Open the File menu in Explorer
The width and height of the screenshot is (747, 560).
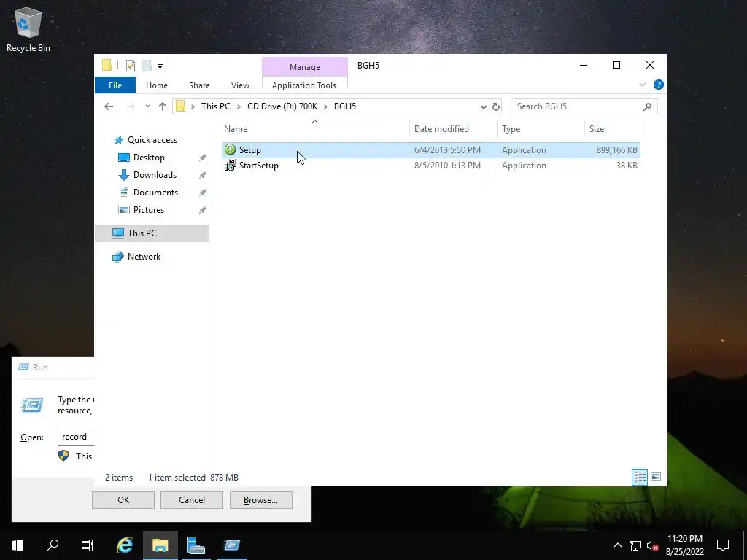click(x=115, y=85)
